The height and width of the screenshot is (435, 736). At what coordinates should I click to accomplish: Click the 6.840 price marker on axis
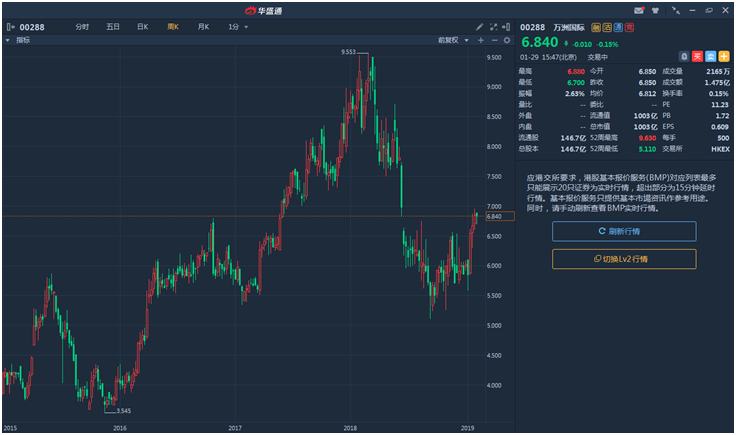500,216
